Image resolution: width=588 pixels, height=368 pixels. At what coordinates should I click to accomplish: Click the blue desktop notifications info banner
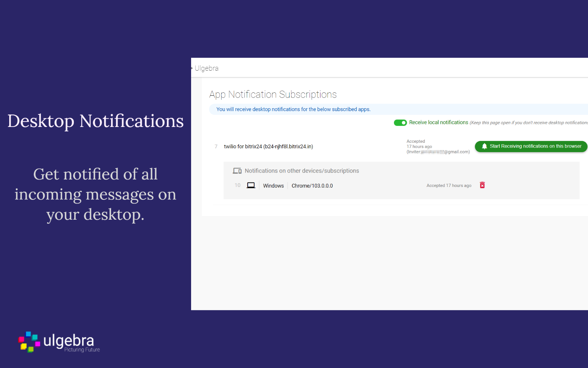293,109
